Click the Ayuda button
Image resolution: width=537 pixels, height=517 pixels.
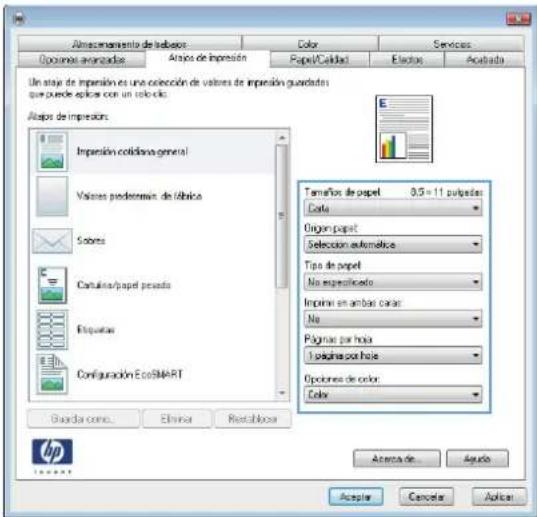point(477,459)
